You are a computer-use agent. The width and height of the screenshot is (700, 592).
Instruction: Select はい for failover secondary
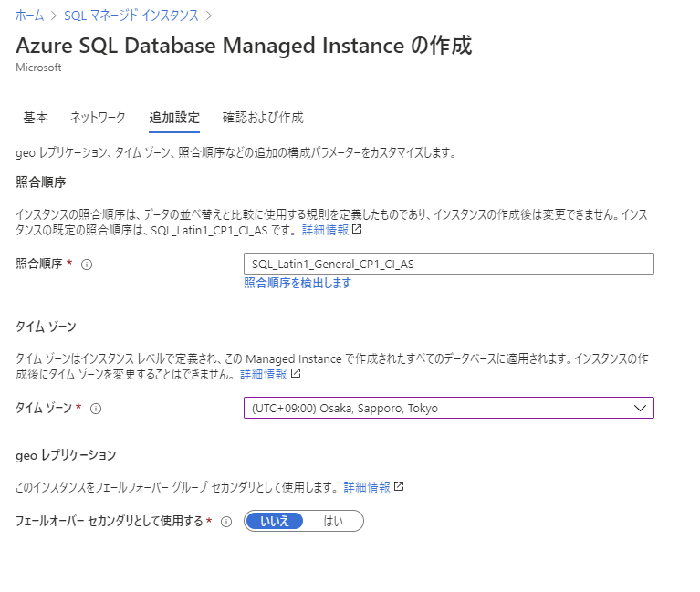point(333,521)
